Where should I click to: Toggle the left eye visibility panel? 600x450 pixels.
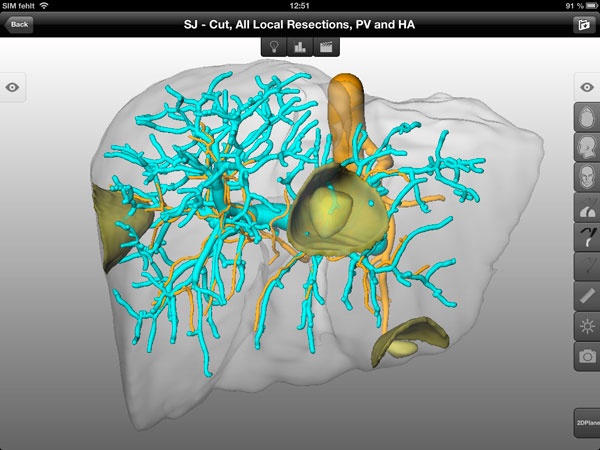point(12,87)
